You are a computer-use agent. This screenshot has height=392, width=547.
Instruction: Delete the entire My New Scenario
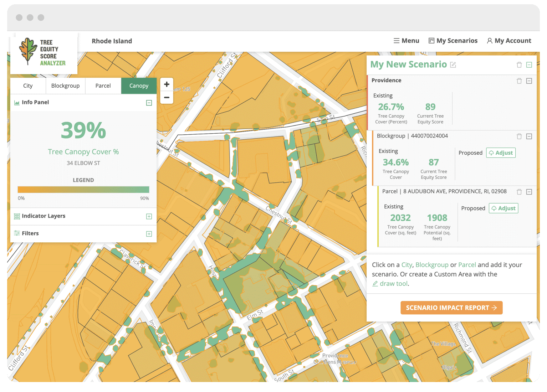coord(519,65)
